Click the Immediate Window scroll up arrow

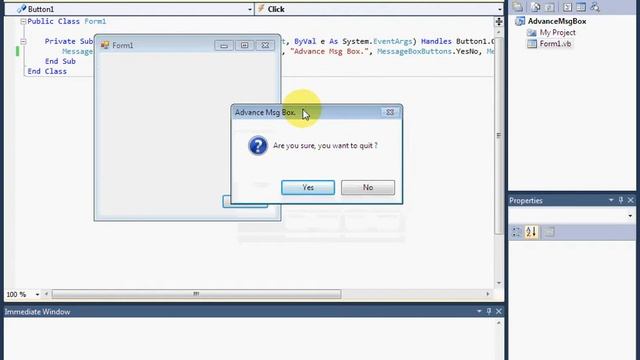pos(499,323)
